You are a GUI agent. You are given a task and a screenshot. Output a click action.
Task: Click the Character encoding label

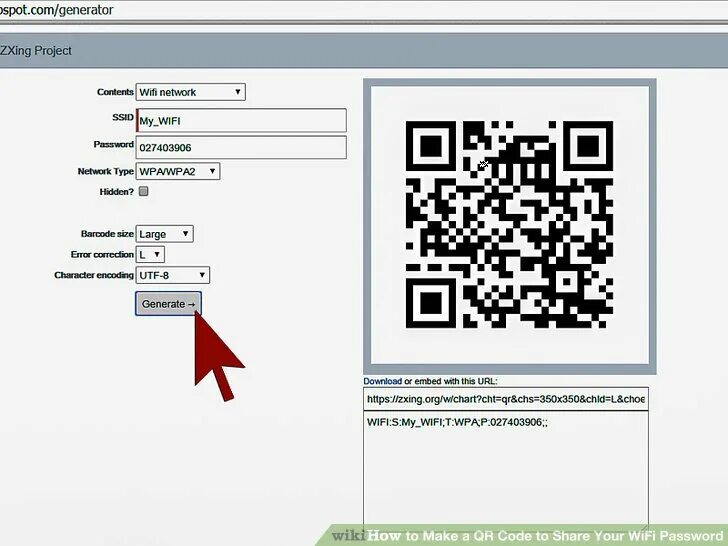pyautogui.click(x=94, y=275)
